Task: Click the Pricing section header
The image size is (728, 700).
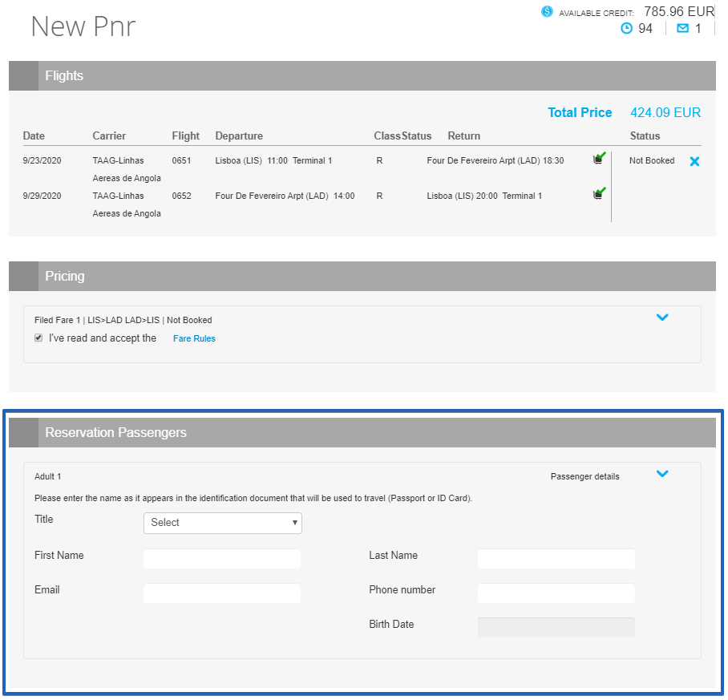Action: (64, 277)
